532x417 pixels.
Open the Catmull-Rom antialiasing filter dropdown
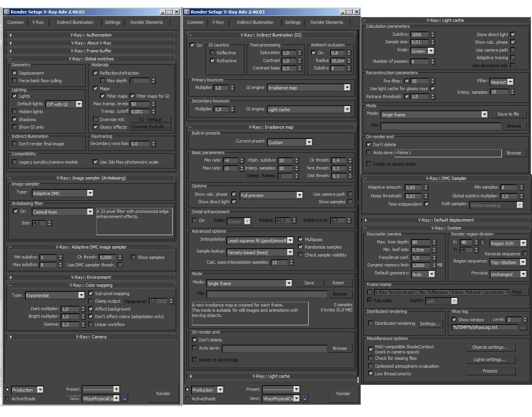[63, 212]
